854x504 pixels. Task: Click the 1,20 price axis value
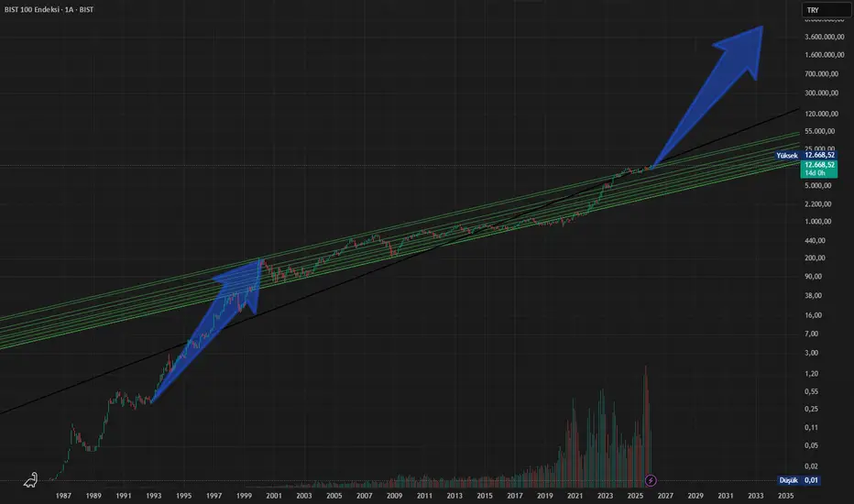[x=812, y=374]
